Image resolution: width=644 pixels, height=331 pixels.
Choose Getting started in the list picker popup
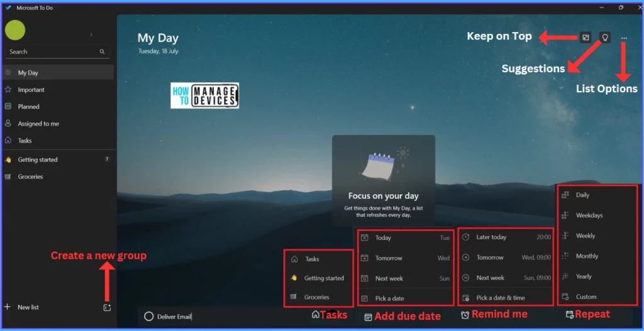[318, 278]
